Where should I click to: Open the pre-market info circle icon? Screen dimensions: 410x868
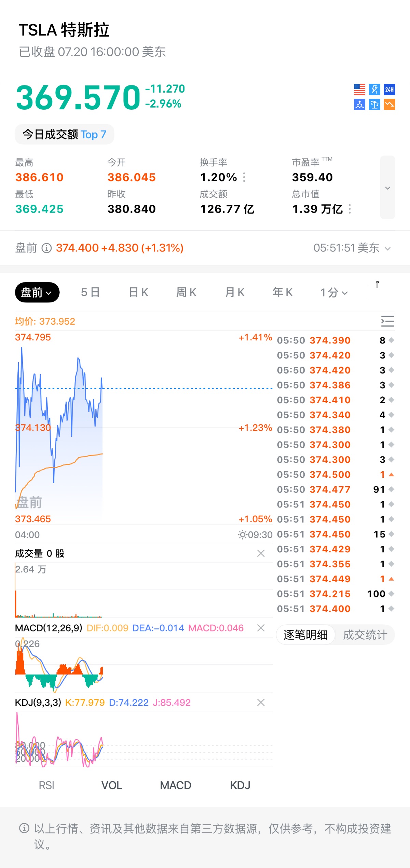tap(46, 248)
